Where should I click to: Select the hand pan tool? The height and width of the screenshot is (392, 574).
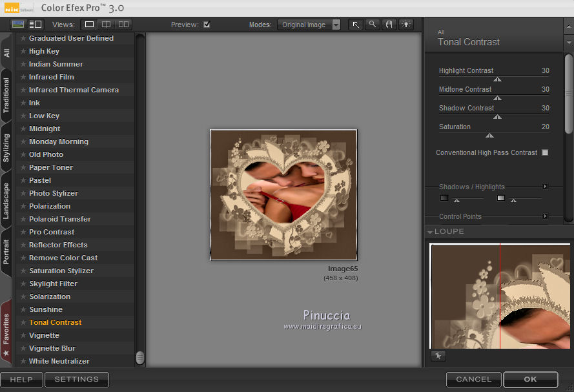coord(389,25)
